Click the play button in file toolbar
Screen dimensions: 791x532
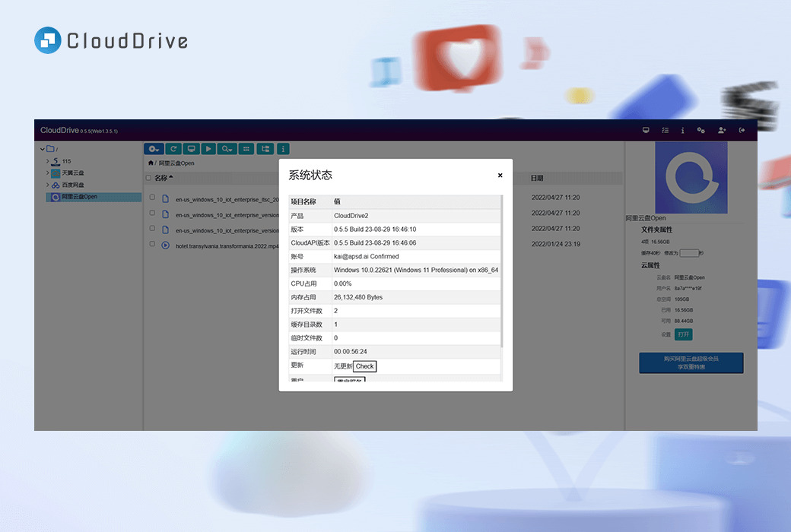coord(208,149)
